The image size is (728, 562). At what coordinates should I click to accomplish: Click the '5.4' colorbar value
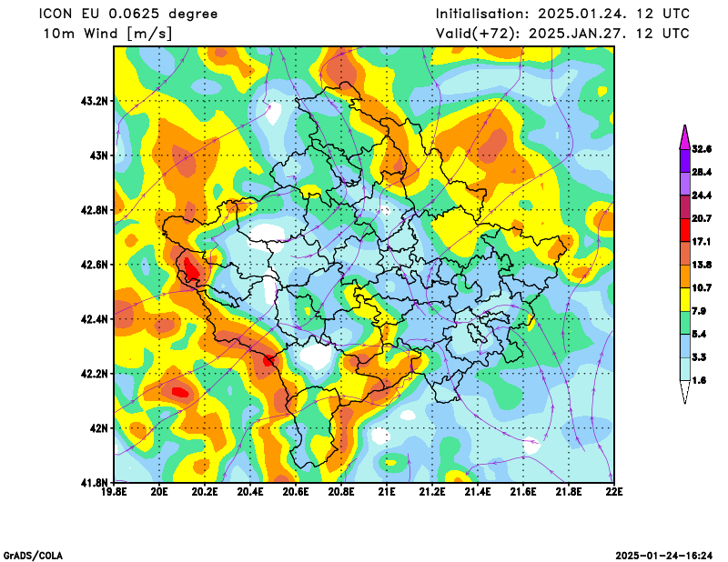tap(699, 334)
